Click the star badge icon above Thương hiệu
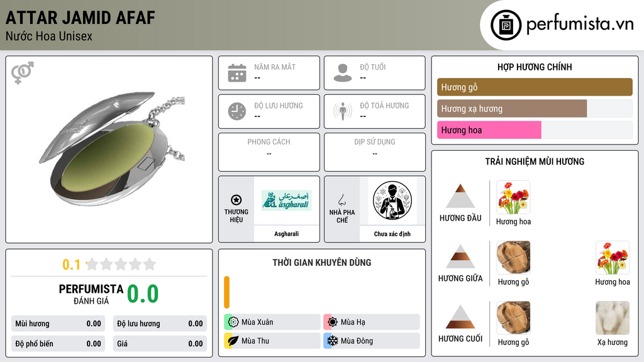 tap(236, 200)
